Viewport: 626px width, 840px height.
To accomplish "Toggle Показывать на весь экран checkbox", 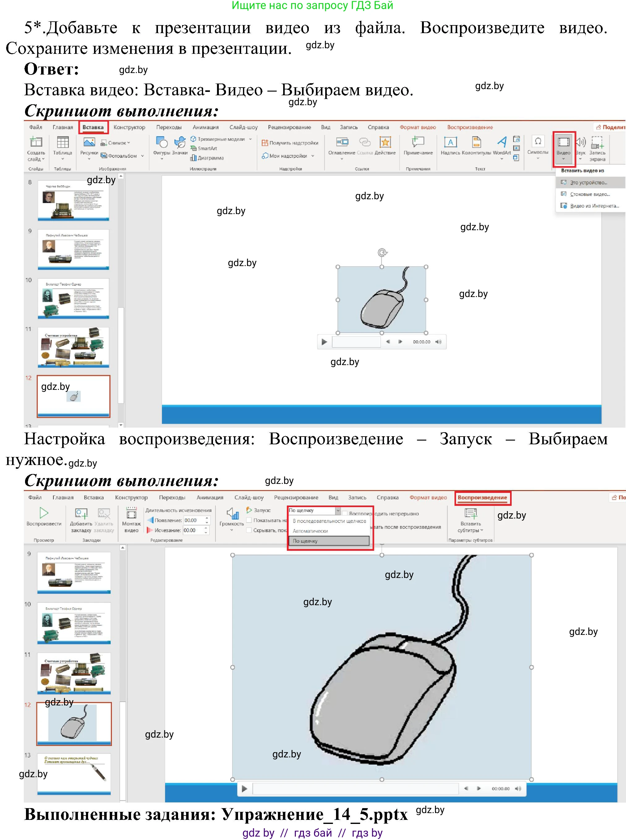I will coord(249,520).
